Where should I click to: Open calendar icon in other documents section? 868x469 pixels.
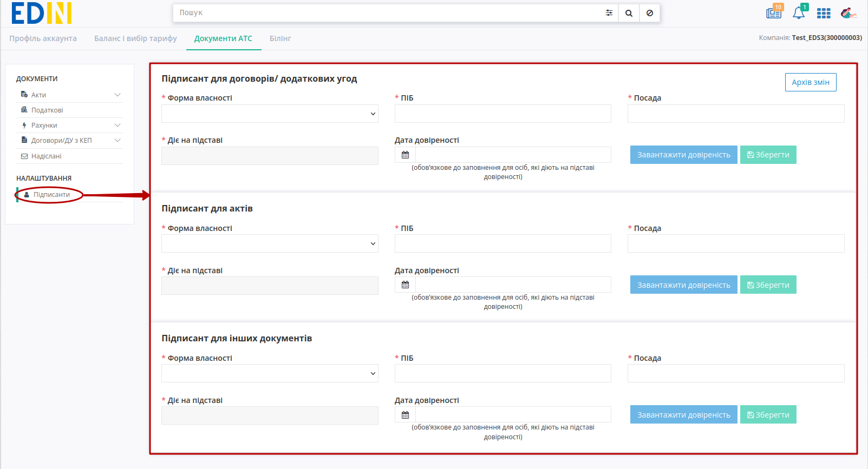pyautogui.click(x=405, y=415)
